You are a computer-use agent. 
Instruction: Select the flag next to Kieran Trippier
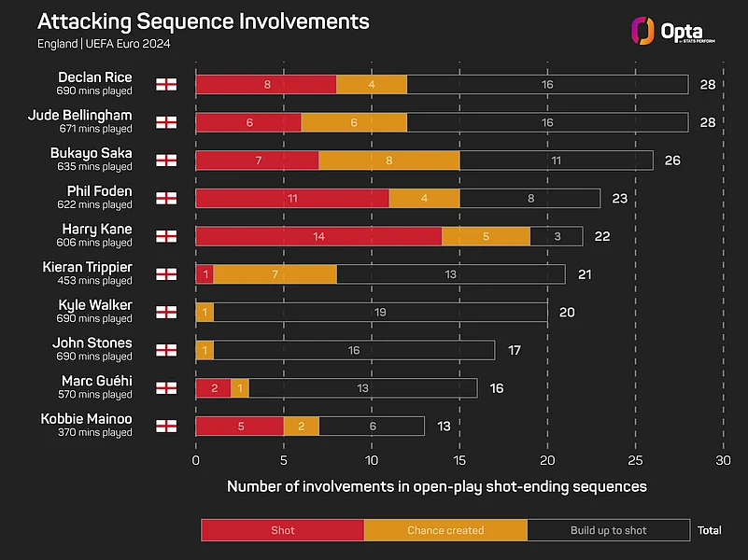[166, 274]
